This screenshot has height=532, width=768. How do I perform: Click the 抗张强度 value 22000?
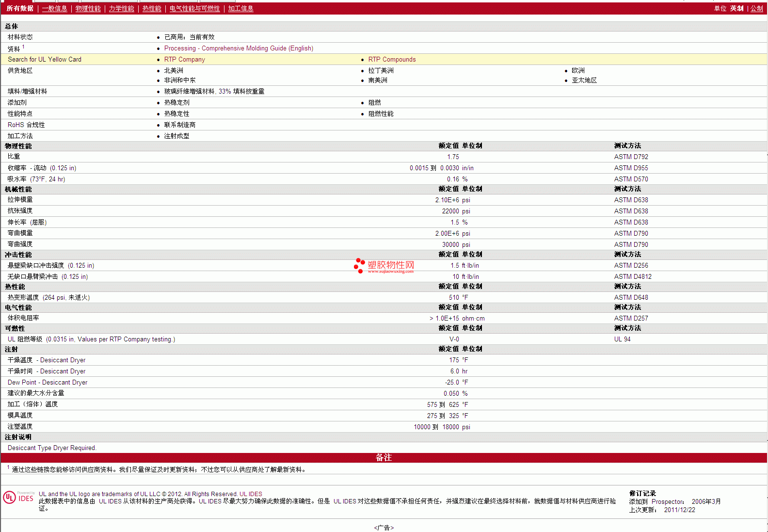pyautogui.click(x=450, y=211)
